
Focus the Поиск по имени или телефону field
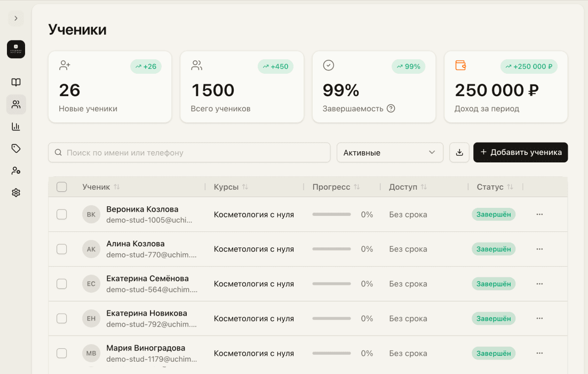(189, 152)
